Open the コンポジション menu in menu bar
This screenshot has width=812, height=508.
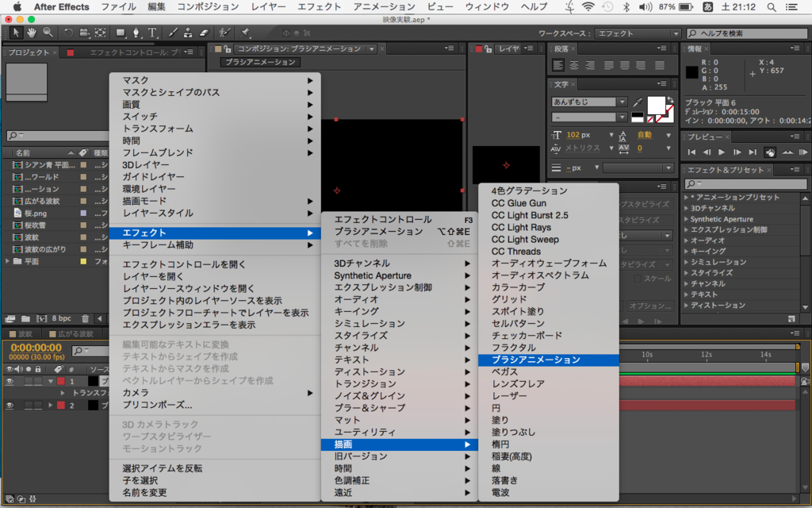[x=209, y=6]
